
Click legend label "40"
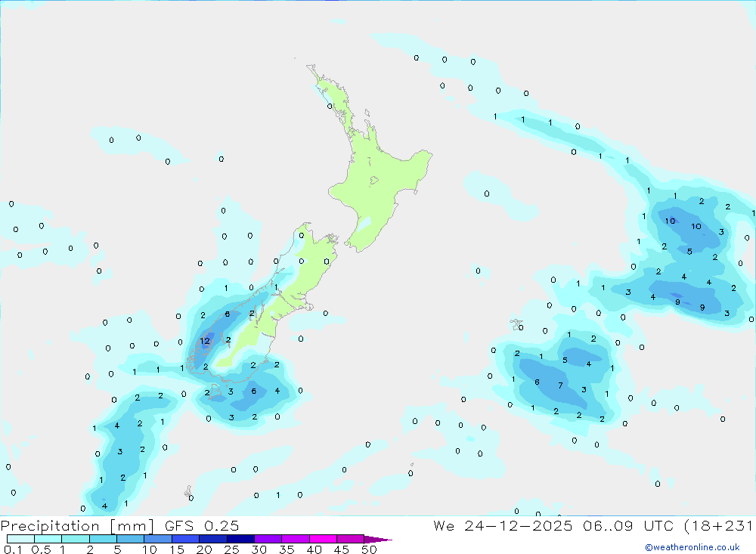point(314,549)
